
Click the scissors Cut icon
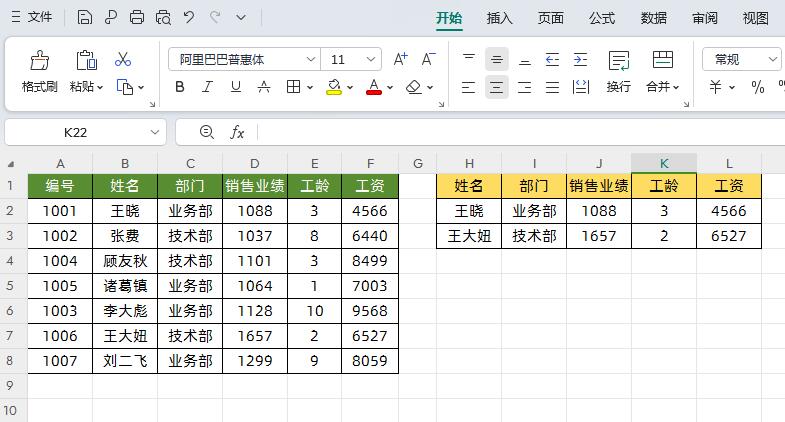123,60
